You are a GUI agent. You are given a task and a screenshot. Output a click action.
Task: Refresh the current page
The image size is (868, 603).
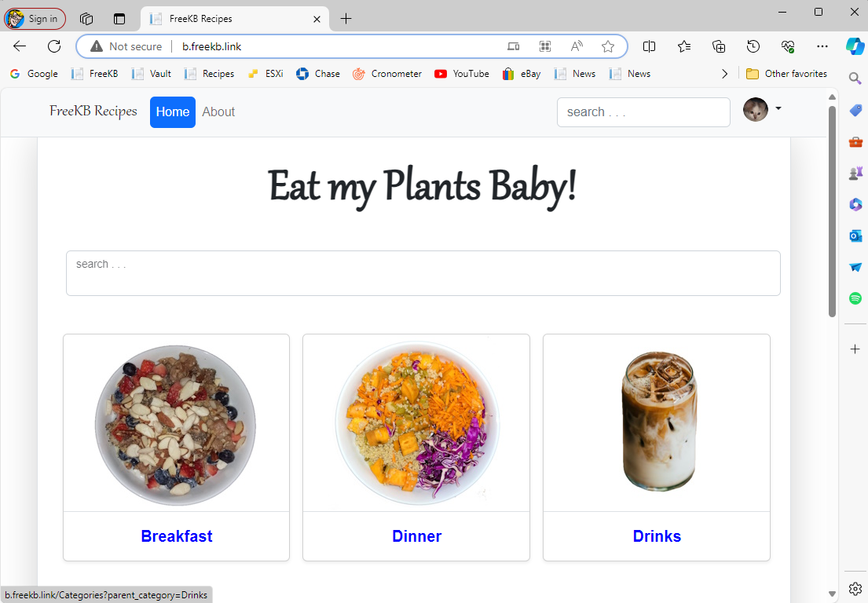click(x=54, y=46)
